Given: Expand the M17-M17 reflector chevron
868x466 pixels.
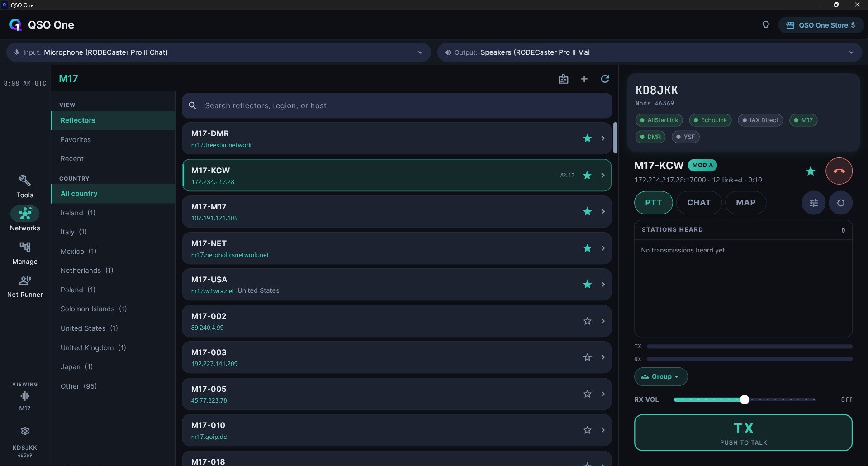Looking at the screenshot, I should pyautogui.click(x=603, y=212).
